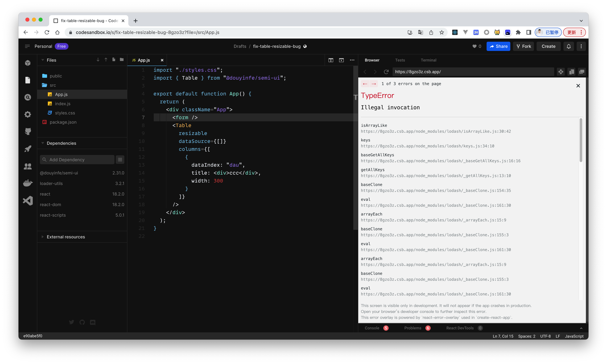This screenshot has width=607, height=364.
Task: Open the Search sidebar panel
Action: [28, 97]
